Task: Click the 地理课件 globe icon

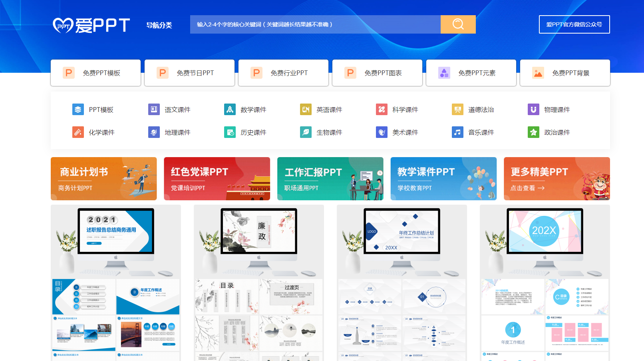Action: (154, 132)
